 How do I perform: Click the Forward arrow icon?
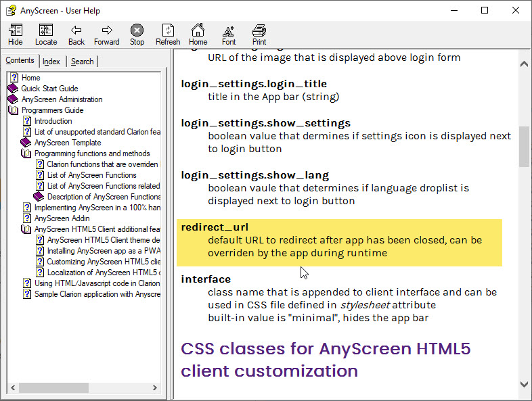click(x=106, y=34)
